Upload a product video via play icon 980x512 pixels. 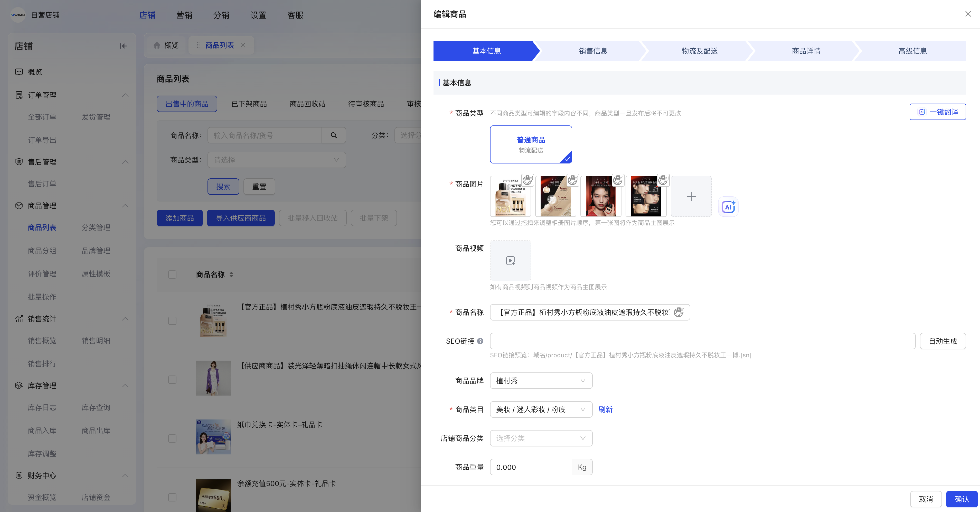click(511, 261)
